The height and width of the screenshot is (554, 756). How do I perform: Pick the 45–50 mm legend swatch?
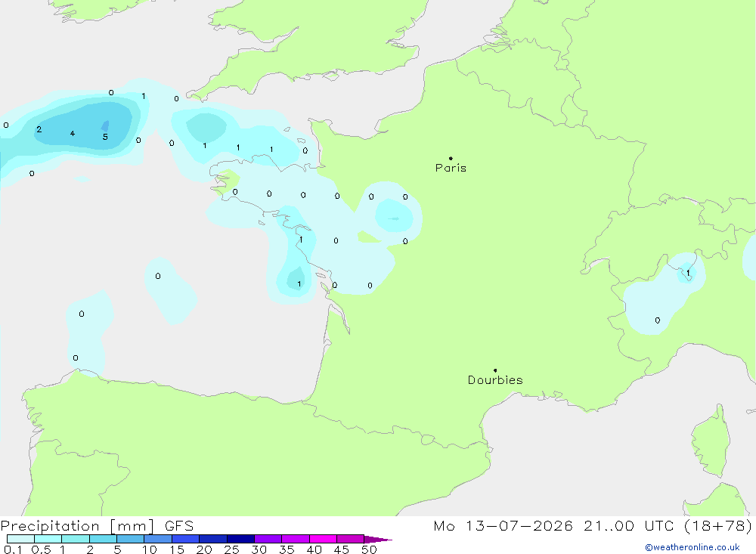pos(350,539)
